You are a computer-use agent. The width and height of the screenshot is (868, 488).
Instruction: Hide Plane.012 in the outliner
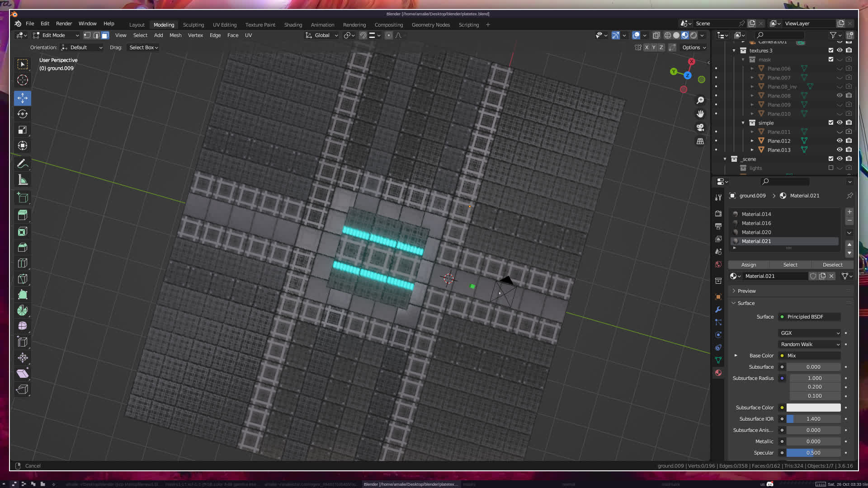840,141
